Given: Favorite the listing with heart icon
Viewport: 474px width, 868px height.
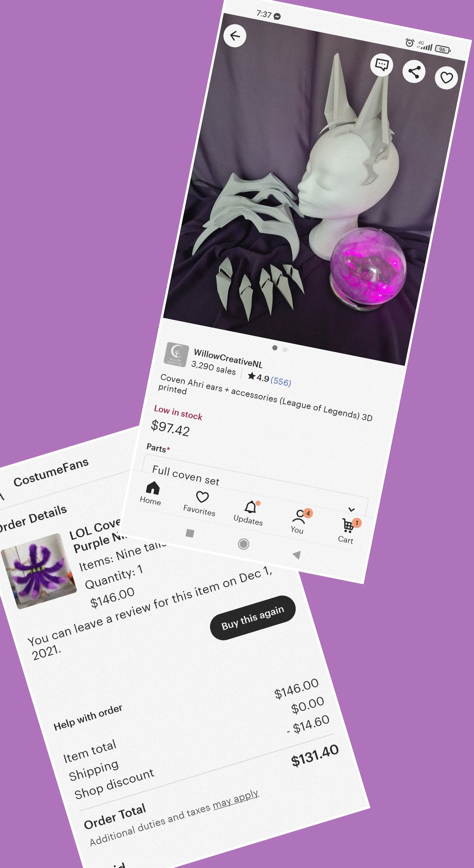Looking at the screenshot, I should (x=446, y=78).
